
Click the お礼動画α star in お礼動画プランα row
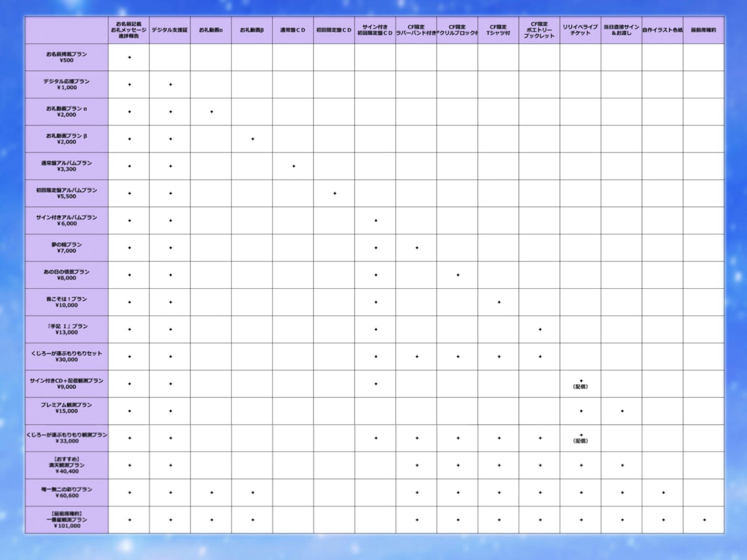[x=211, y=112]
